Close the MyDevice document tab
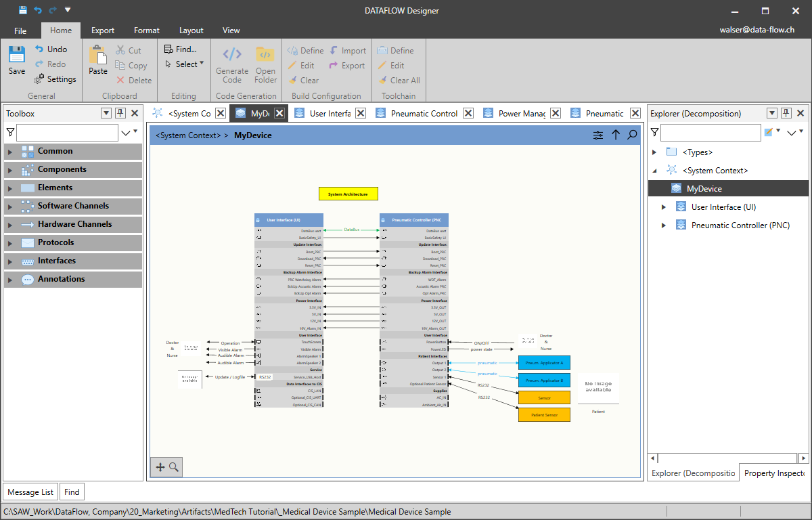Image resolution: width=812 pixels, height=520 pixels. coord(279,113)
